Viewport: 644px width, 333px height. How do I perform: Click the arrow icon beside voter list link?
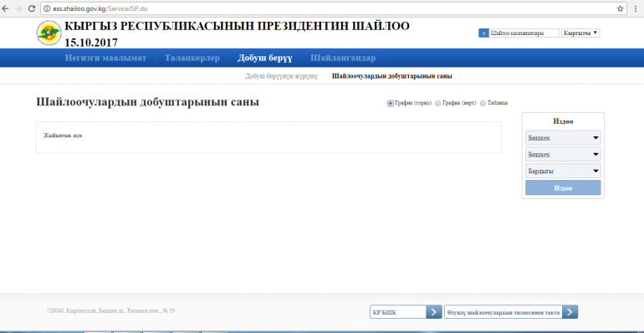point(570,312)
